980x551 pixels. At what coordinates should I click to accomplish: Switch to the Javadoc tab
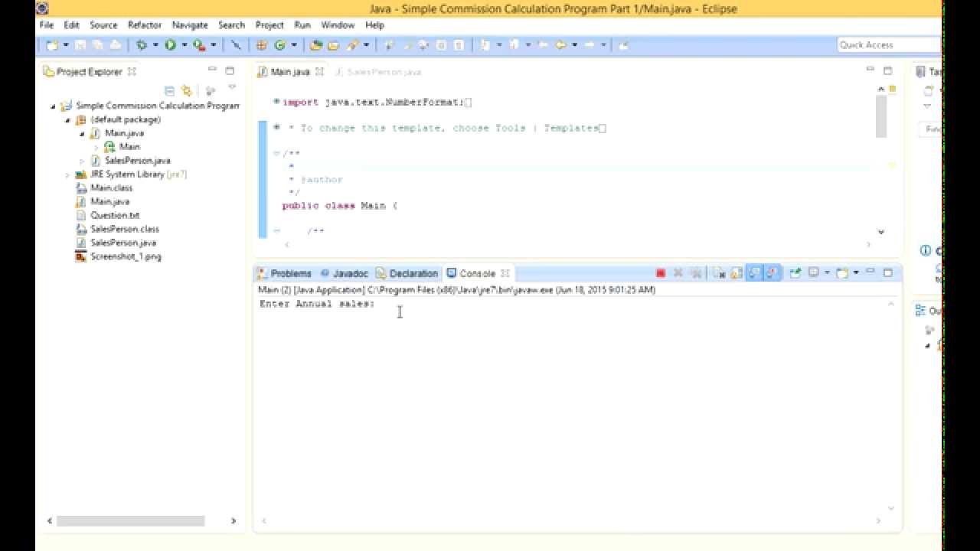click(345, 273)
